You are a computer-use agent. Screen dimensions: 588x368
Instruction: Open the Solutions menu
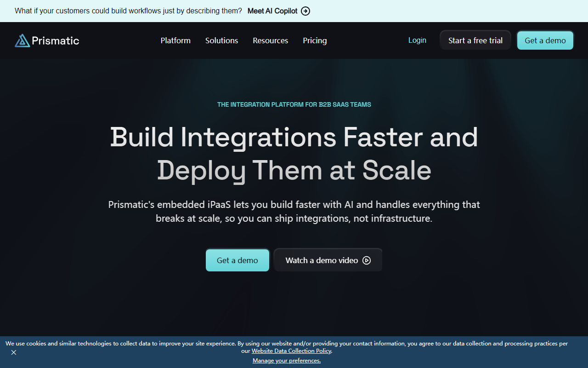point(221,40)
